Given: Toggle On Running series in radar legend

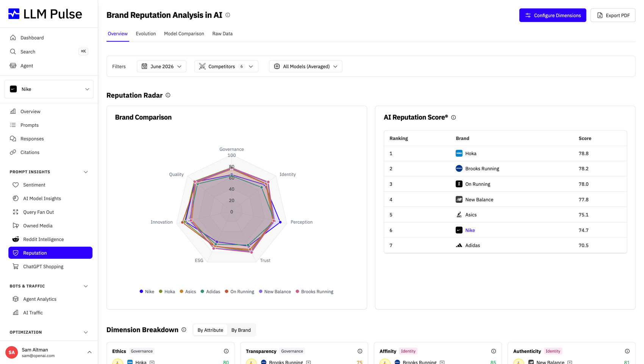Looking at the screenshot, I should [x=239, y=292].
